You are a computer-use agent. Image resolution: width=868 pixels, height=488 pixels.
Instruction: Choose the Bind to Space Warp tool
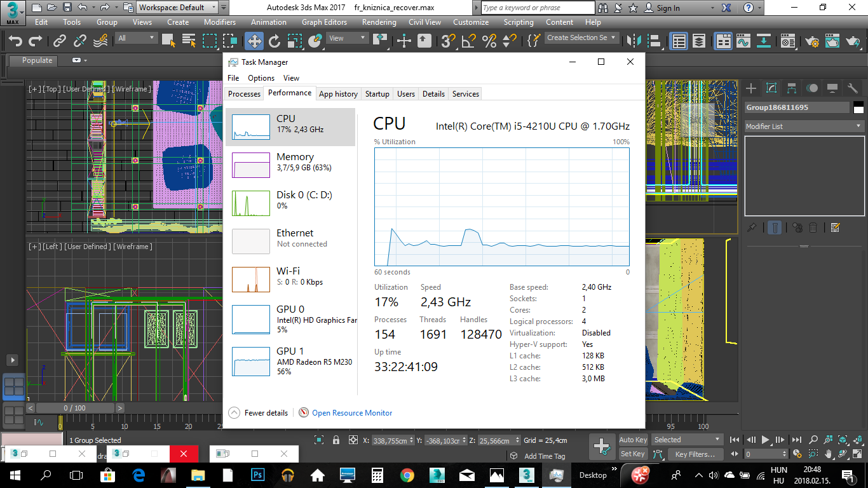100,41
